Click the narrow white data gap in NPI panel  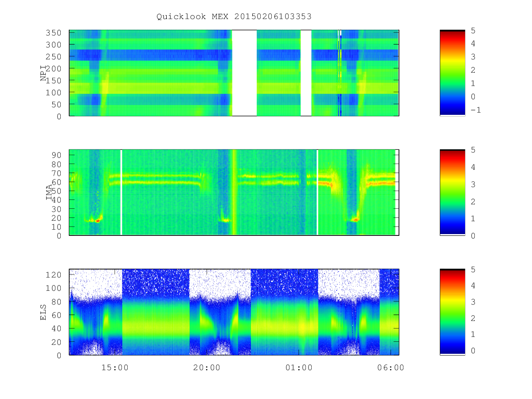coord(306,73)
